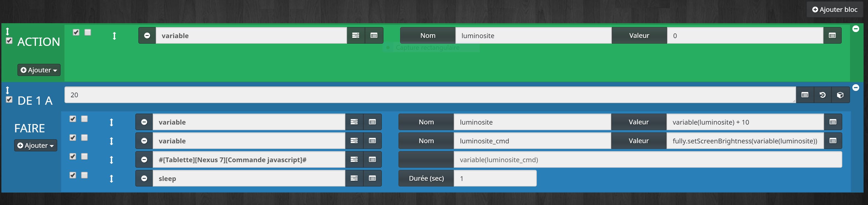This screenshot has height=205, width=868.
Task: Toggle enabled checkbox of sleep row
Action: (73, 175)
